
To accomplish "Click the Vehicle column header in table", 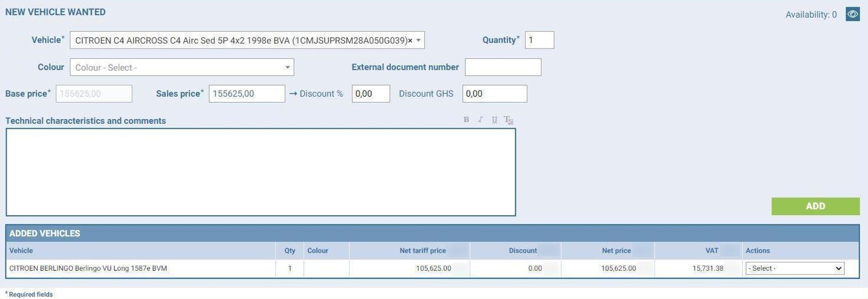I will [21, 250].
